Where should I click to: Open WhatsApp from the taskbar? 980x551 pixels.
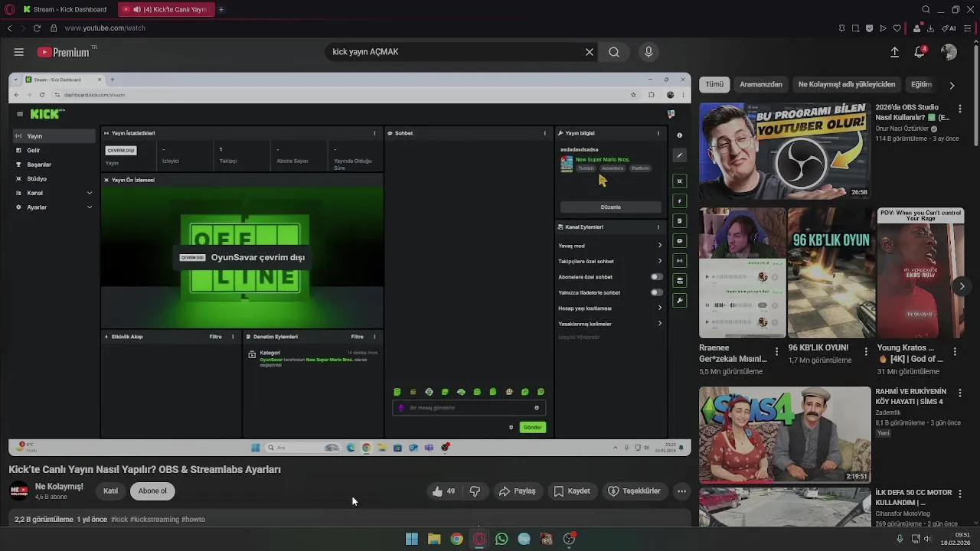point(501,539)
